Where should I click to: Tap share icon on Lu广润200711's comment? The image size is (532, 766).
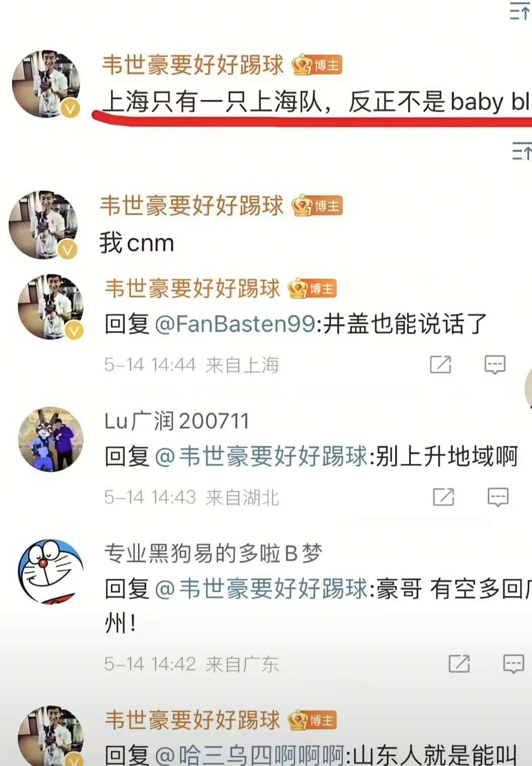tap(443, 497)
